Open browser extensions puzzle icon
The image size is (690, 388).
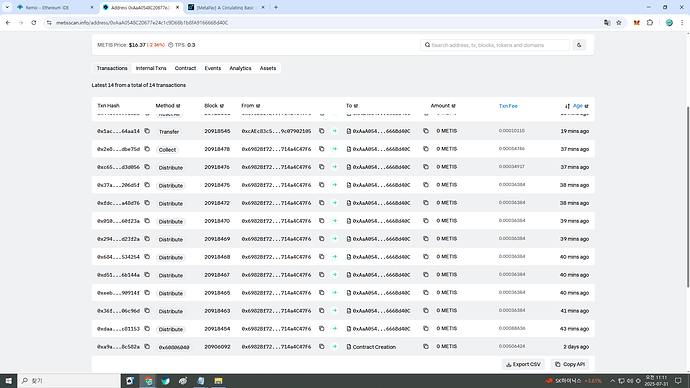(650, 23)
